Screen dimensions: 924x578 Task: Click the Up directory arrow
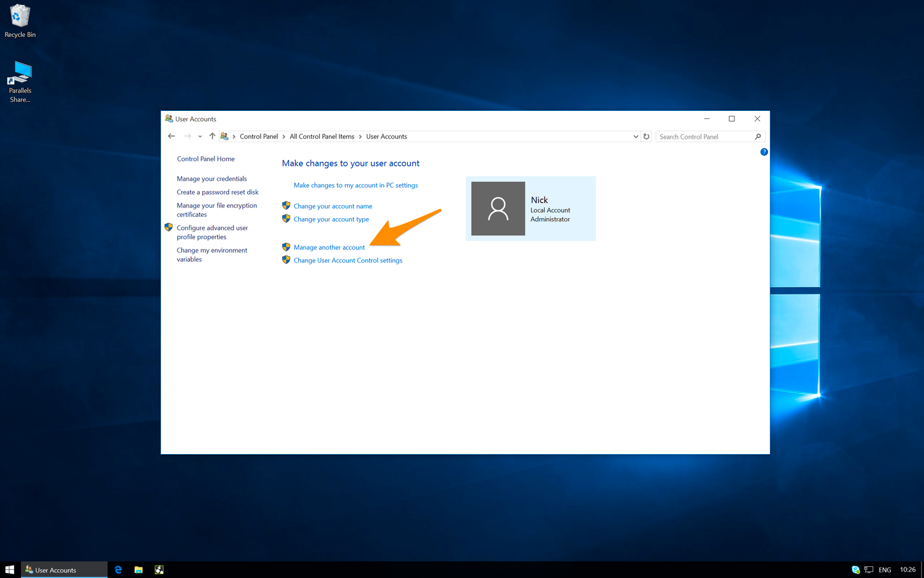pyautogui.click(x=212, y=136)
